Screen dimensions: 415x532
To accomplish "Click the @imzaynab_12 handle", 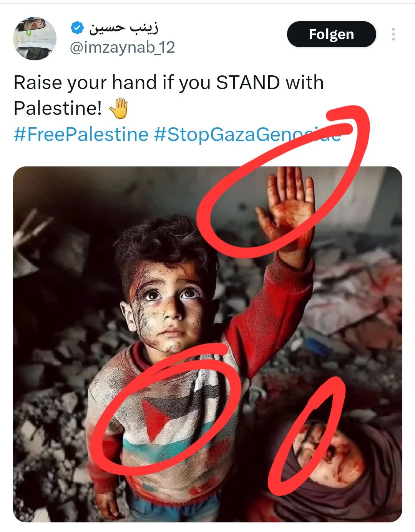I will [122, 47].
